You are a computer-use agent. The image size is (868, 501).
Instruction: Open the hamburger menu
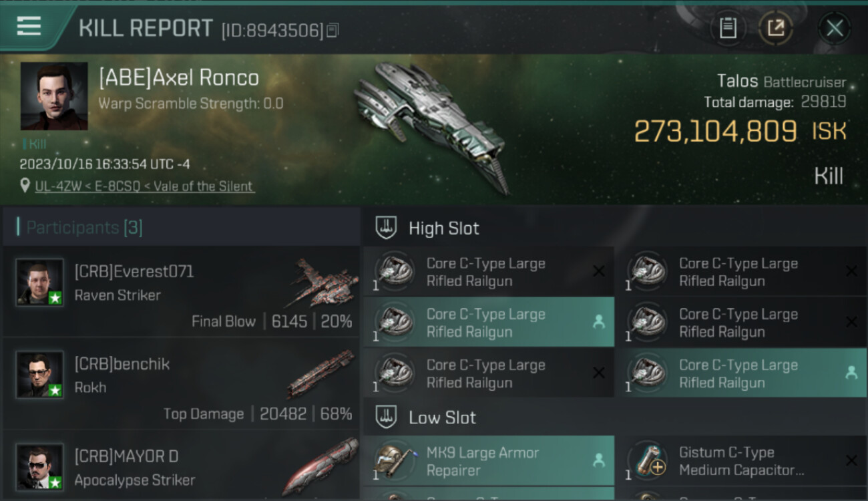(x=29, y=26)
